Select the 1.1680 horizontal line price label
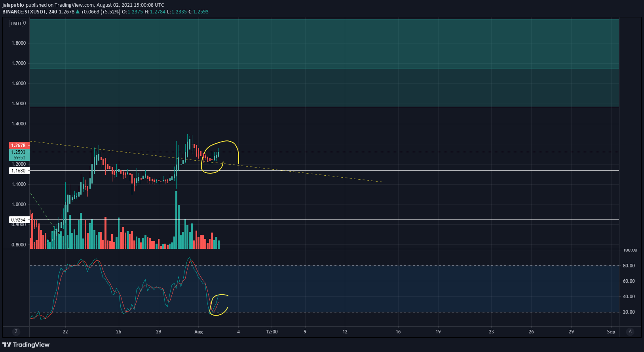This screenshot has width=644, height=352. [19, 171]
